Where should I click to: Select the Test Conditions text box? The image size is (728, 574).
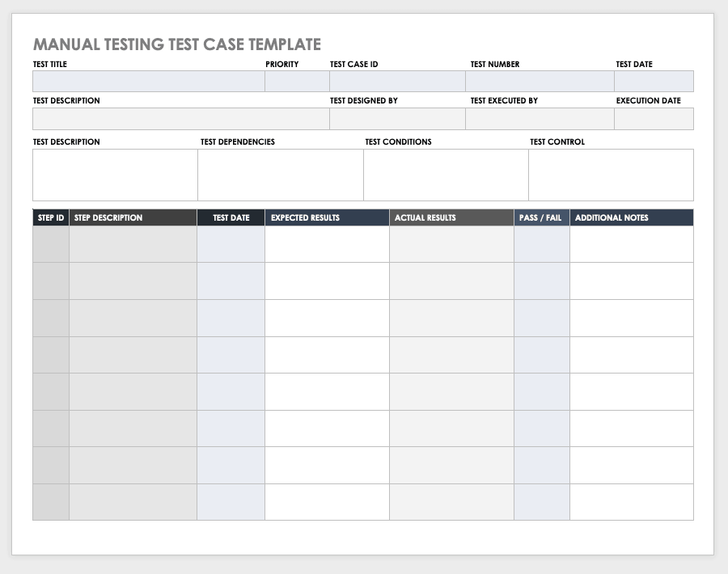coord(446,175)
